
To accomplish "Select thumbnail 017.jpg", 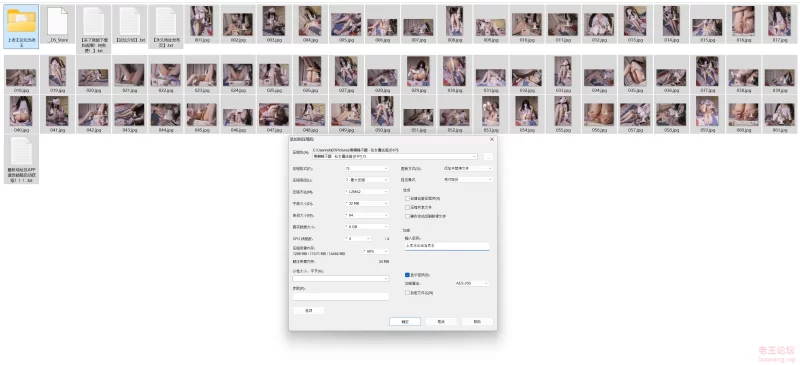I will [x=779, y=21].
